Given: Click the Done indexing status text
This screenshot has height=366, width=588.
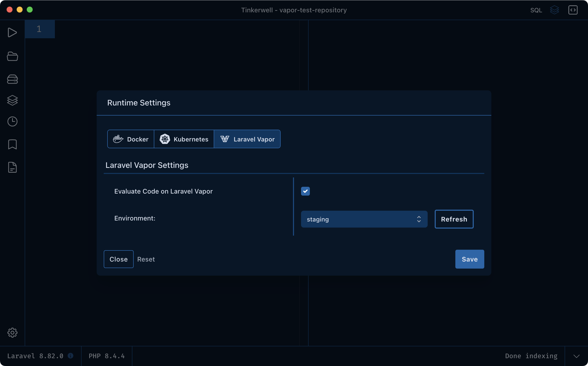Looking at the screenshot, I should point(531,356).
